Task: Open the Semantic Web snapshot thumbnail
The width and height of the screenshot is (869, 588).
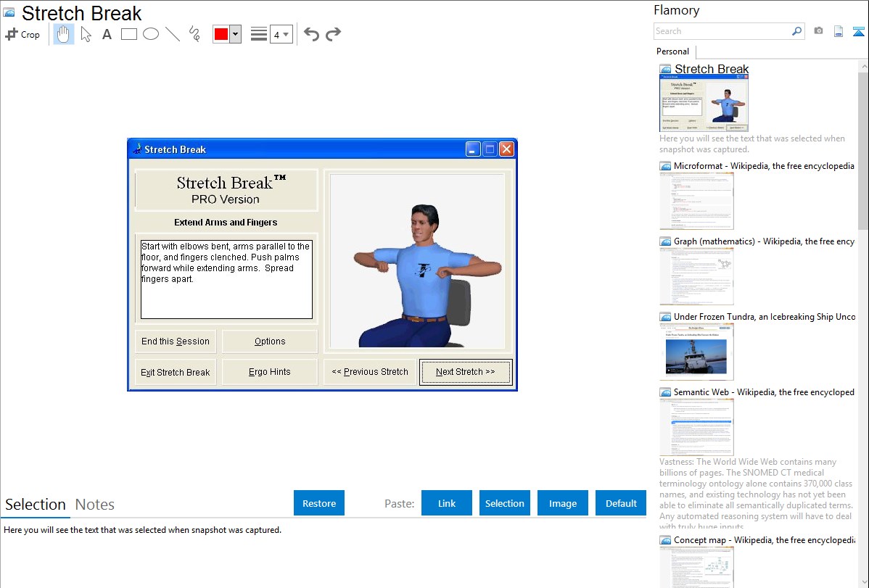Action: click(696, 427)
